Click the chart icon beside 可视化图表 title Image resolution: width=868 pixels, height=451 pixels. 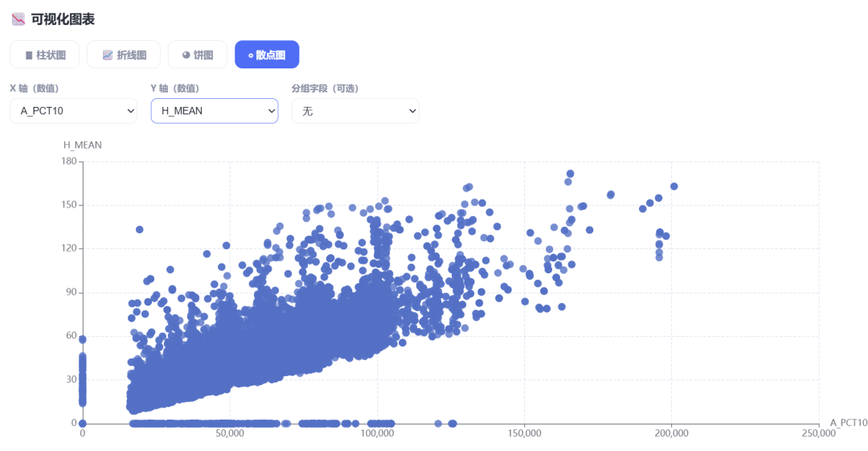18,19
